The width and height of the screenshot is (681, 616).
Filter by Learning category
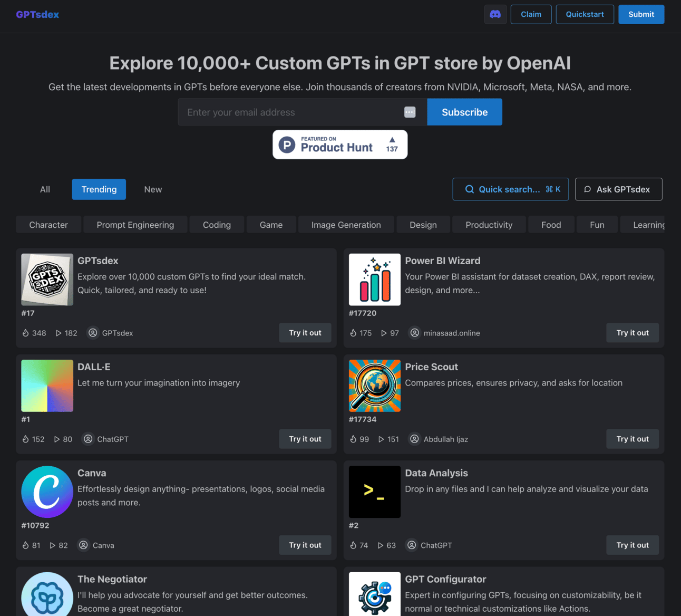point(643,225)
